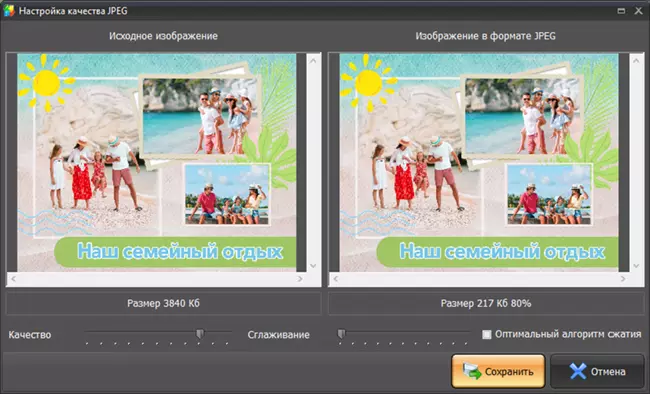Click the Сохранить button

498,371
